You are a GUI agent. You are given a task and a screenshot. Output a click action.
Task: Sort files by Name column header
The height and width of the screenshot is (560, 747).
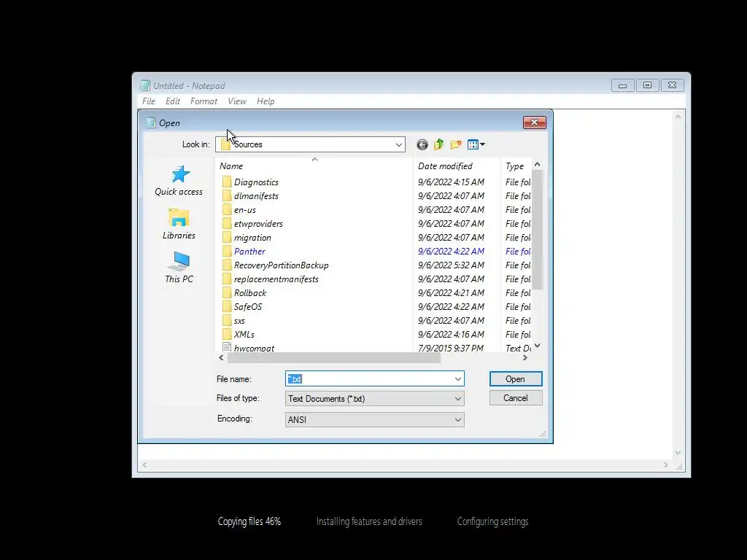(314, 166)
